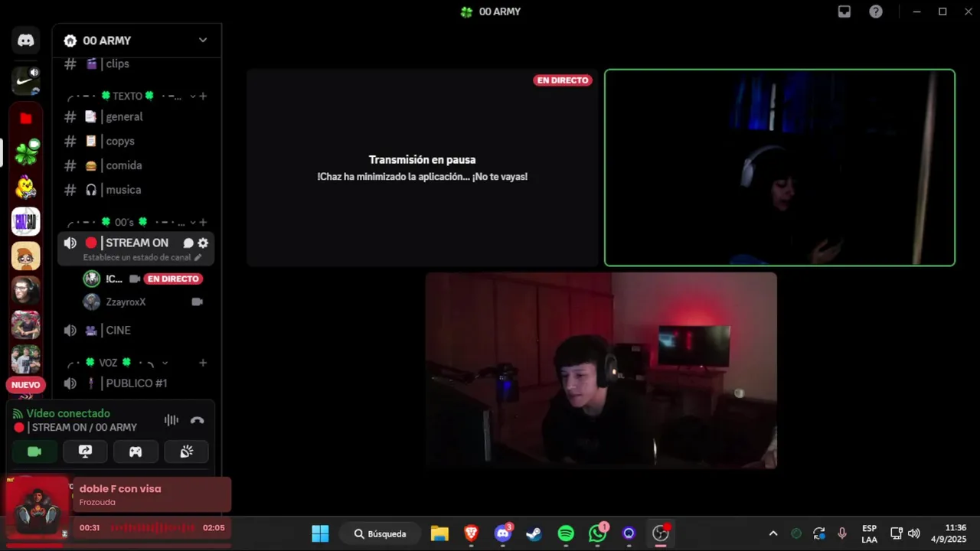Open File Explorer from taskbar
This screenshot has height=551, width=980.
pyautogui.click(x=439, y=533)
